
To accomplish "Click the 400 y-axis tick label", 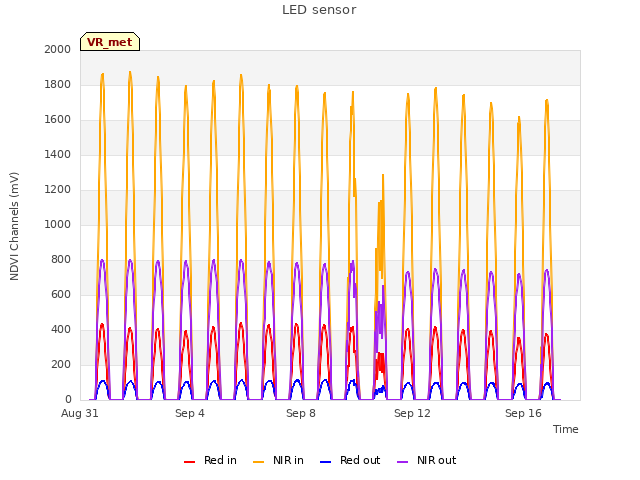I will [x=61, y=329].
